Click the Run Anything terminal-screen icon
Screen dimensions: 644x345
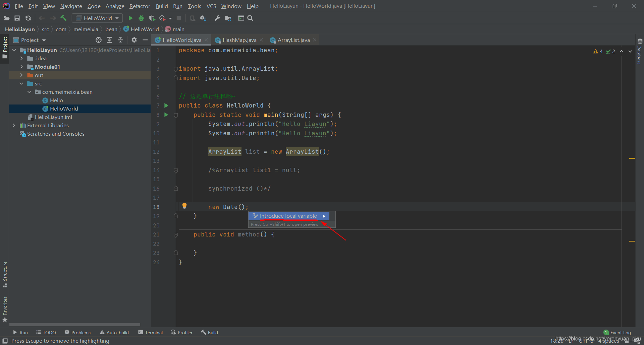(x=241, y=18)
